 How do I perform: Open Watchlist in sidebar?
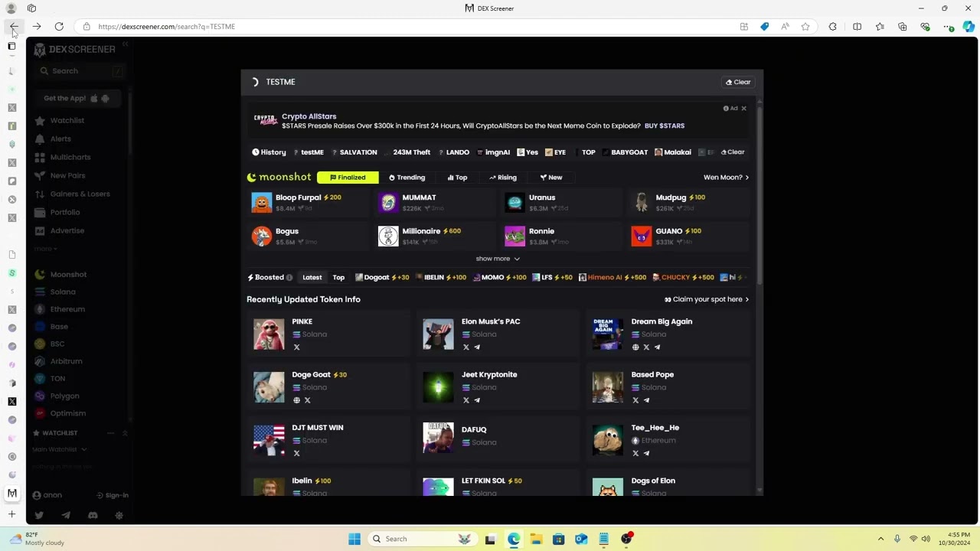coord(67,120)
